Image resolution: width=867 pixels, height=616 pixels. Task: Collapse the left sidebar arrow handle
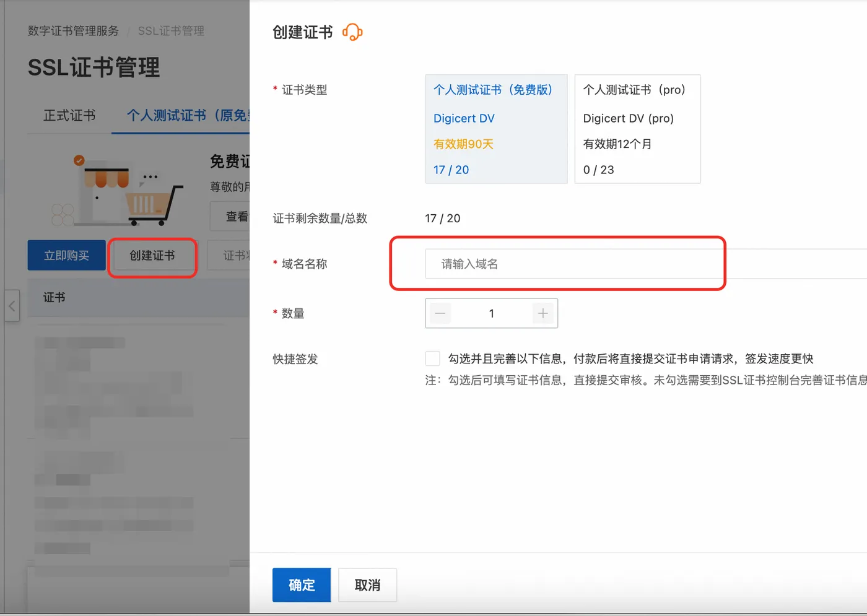12,306
